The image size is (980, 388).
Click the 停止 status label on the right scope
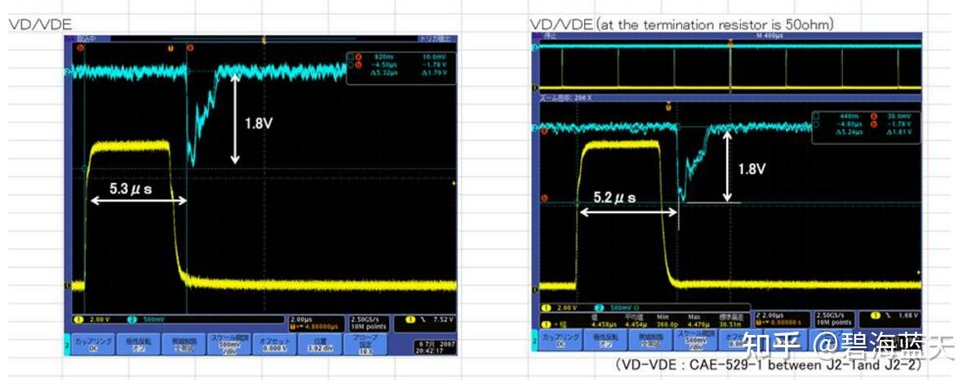[549, 37]
